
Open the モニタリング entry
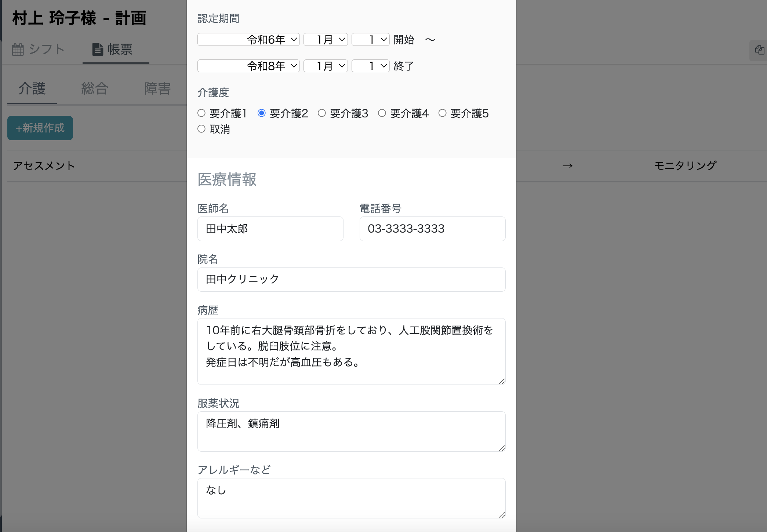685,165
